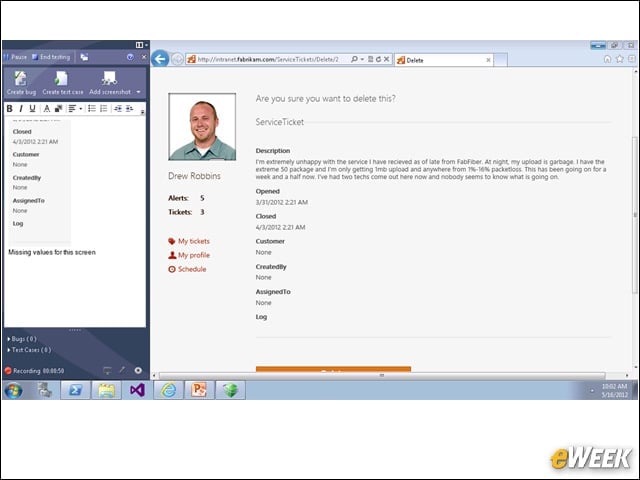Viewport: 640px width, 480px height.
Task: Pause the exploratory testing session
Action: [x=16, y=57]
